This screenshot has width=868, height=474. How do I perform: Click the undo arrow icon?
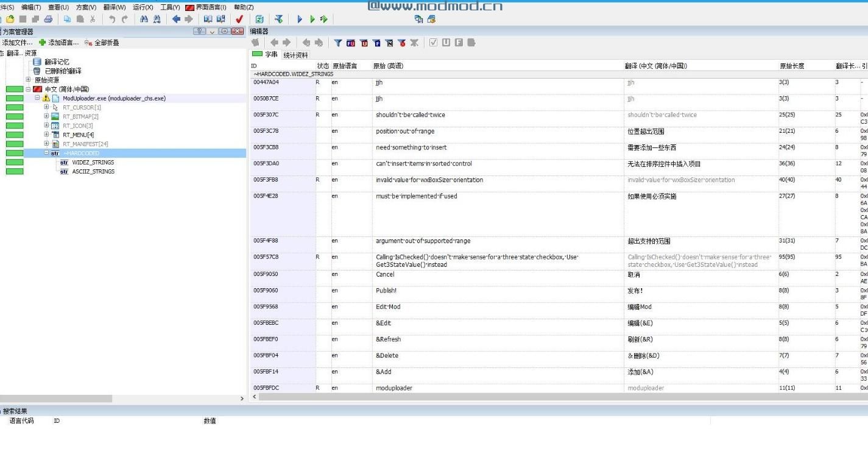112,19
